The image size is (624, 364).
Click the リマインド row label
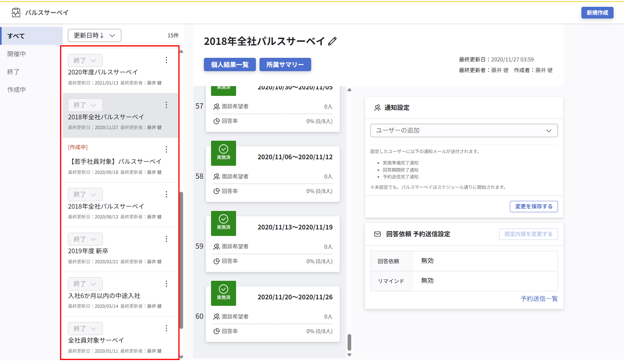391,281
